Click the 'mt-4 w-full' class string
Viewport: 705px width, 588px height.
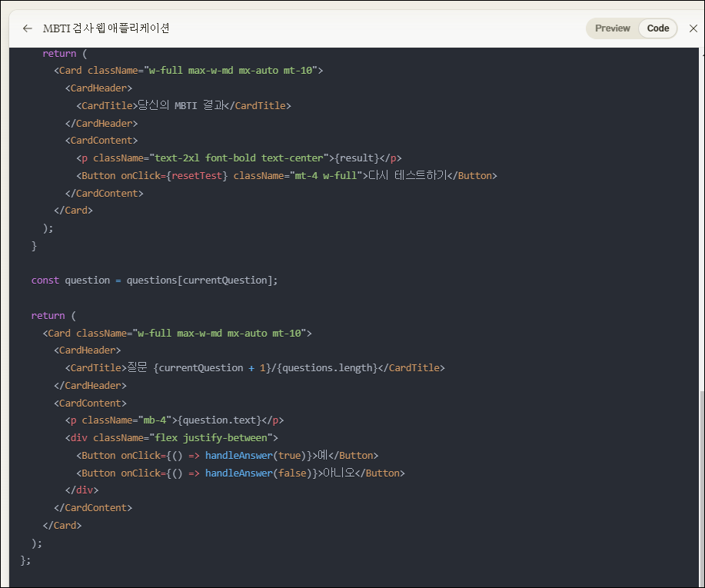click(326, 176)
